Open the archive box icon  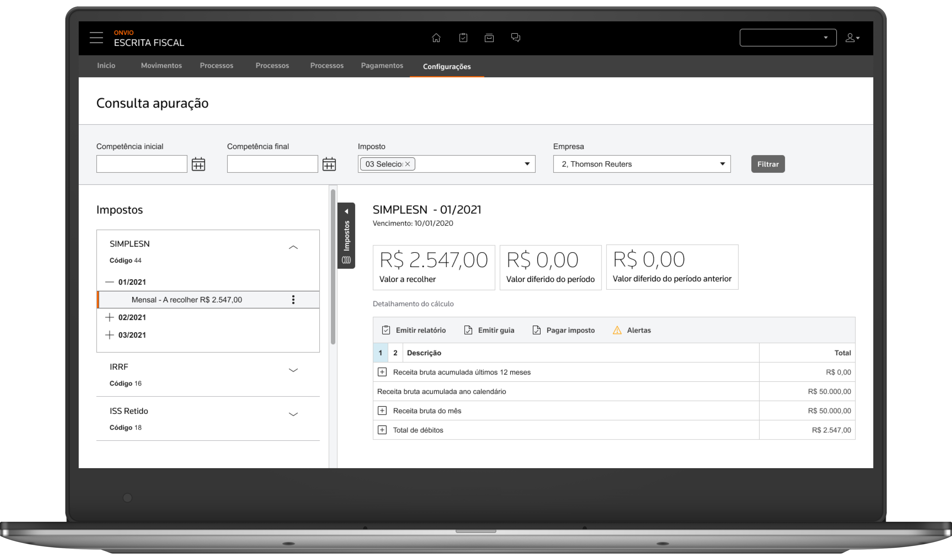[489, 38]
